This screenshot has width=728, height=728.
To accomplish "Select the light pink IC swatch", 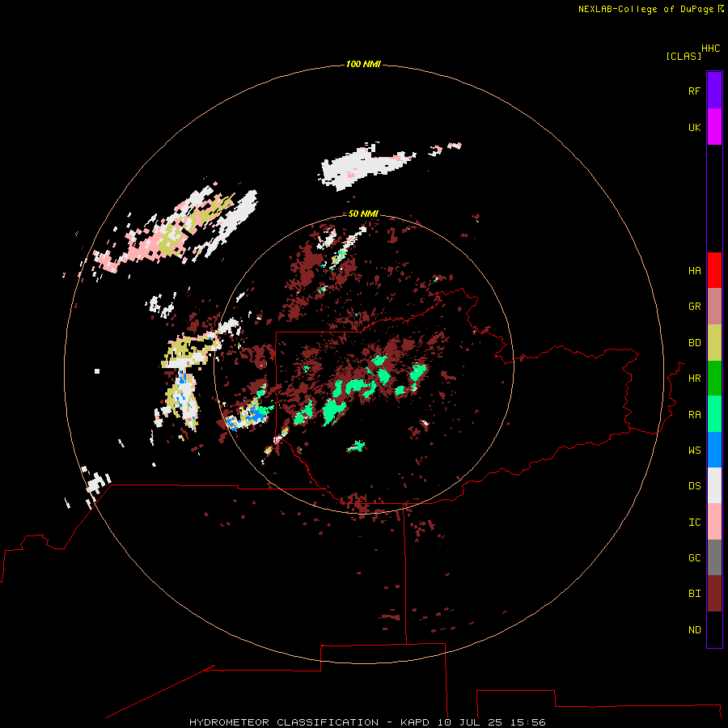I will pyautogui.click(x=714, y=522).
